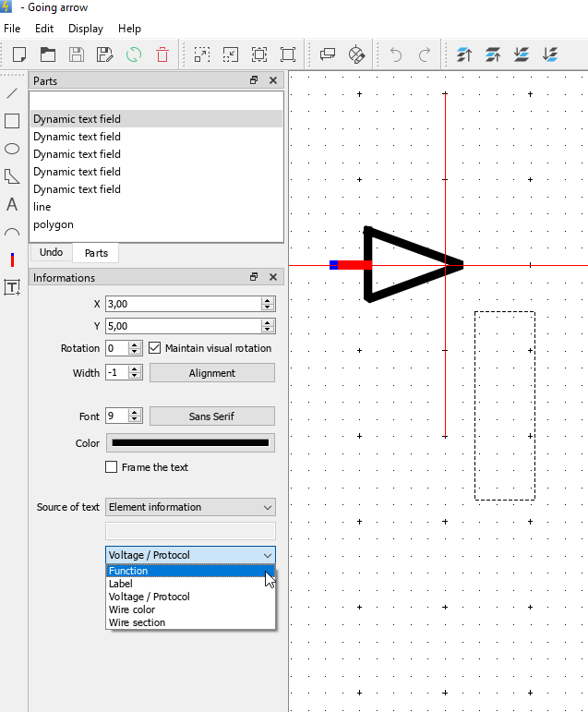Select the polygon drawing tool
Screen dimensions: 588x712
(12, 176)
